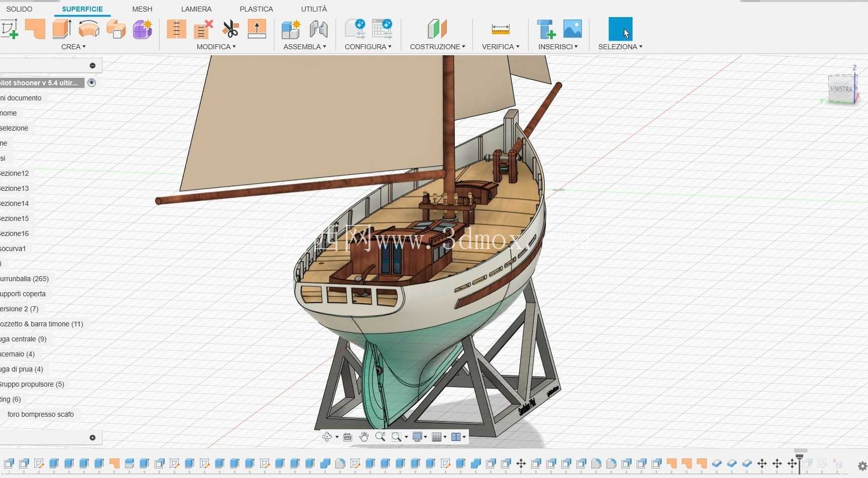Image resolution: width=868 pixels, height=478 pixels.
Task: Click the Offset Plane construction icon
Action: coord(437,29)
